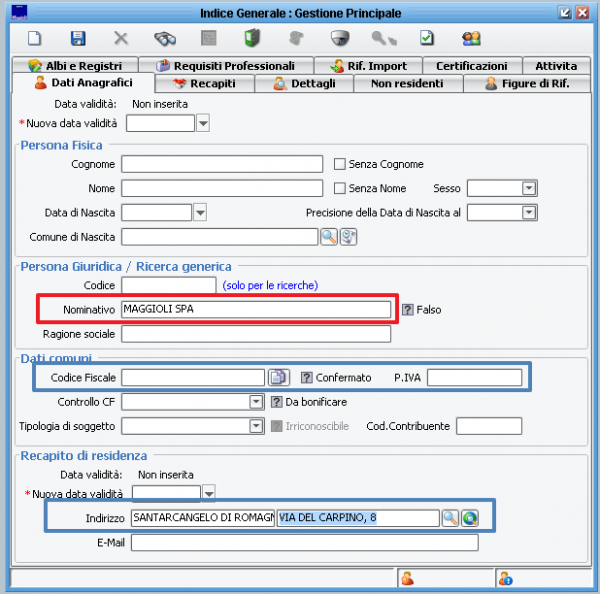Viewport: 600px width, 594px height.
Task: Open the Data di Nascita date picker arrow
Action: tap(200, 212)
